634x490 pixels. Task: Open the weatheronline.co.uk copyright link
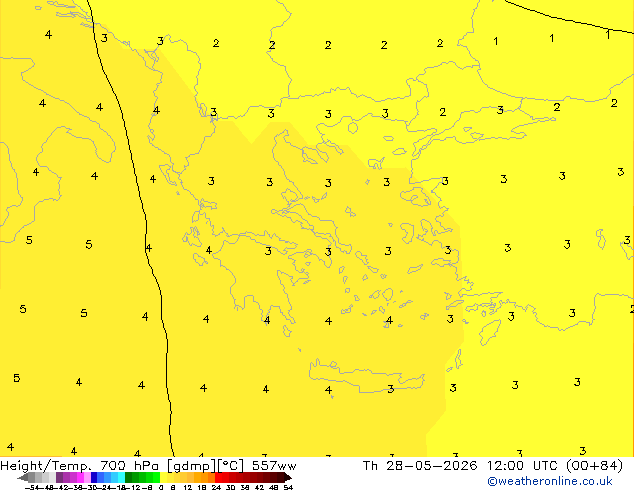click(x=549, y=481)
